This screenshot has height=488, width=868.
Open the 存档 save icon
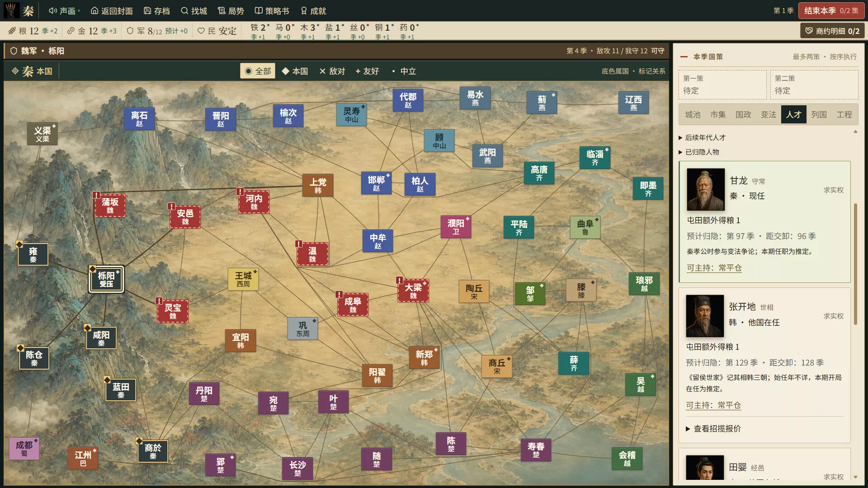tap(147, 11)
